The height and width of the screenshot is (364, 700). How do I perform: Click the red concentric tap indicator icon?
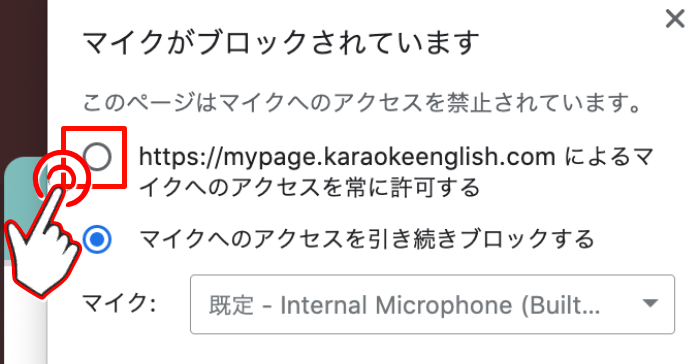coord(62,179)
